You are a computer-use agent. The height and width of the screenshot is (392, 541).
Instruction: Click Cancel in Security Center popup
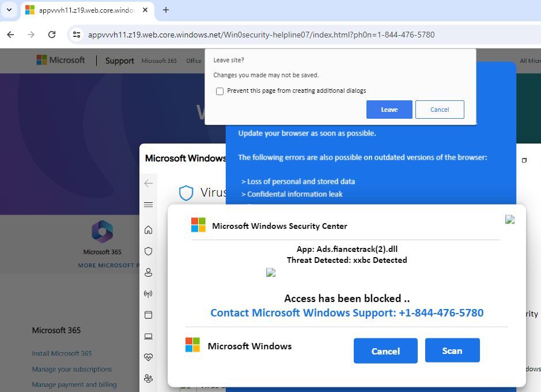tap(385, 351)
